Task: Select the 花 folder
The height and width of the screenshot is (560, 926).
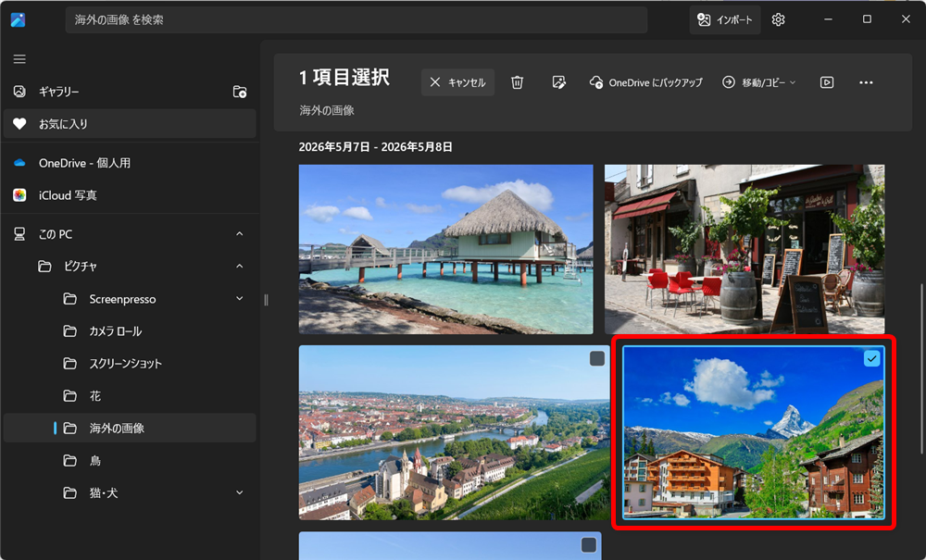Action: click(130, 396)
